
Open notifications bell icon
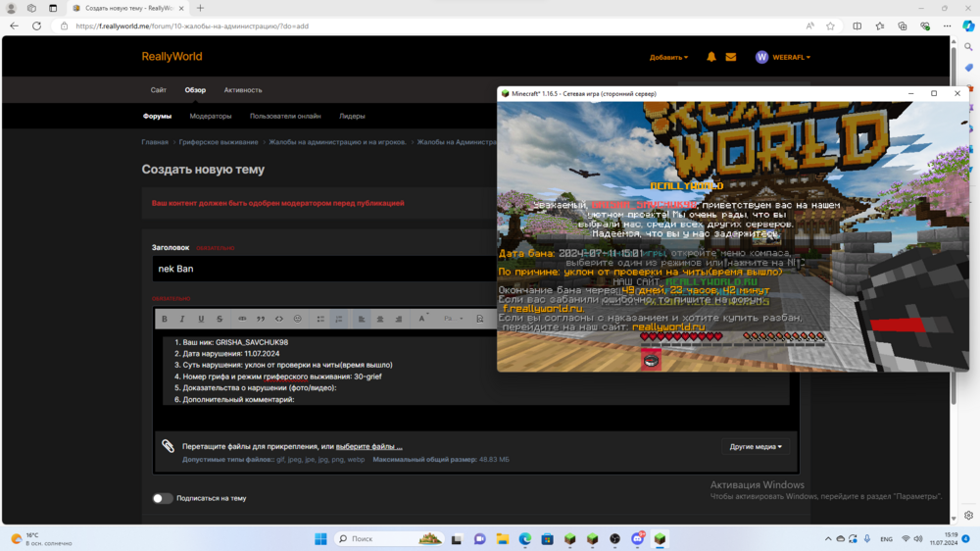click(x=711, y=57)
